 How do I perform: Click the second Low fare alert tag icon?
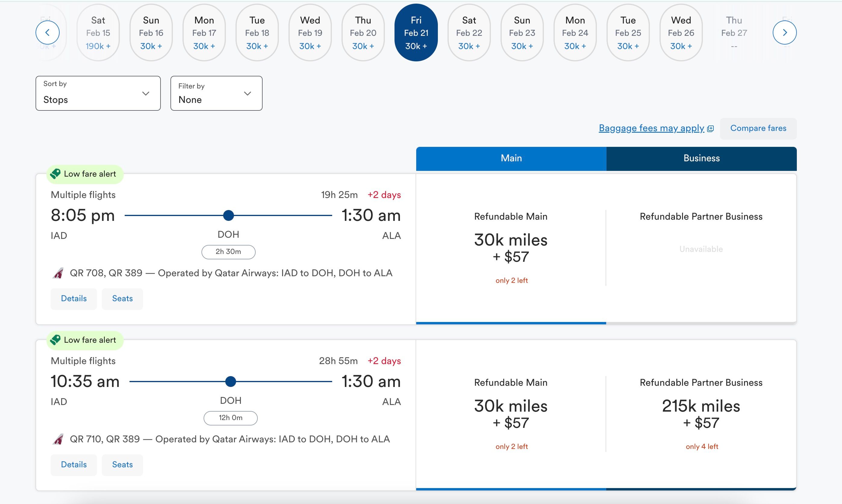point(55,340)
